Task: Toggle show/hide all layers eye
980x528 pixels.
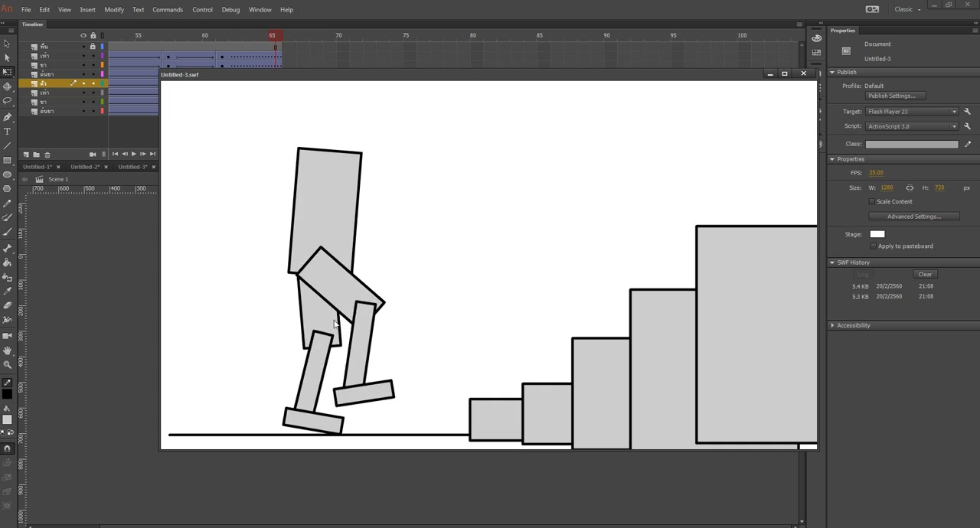Action: tap(83, 35)
